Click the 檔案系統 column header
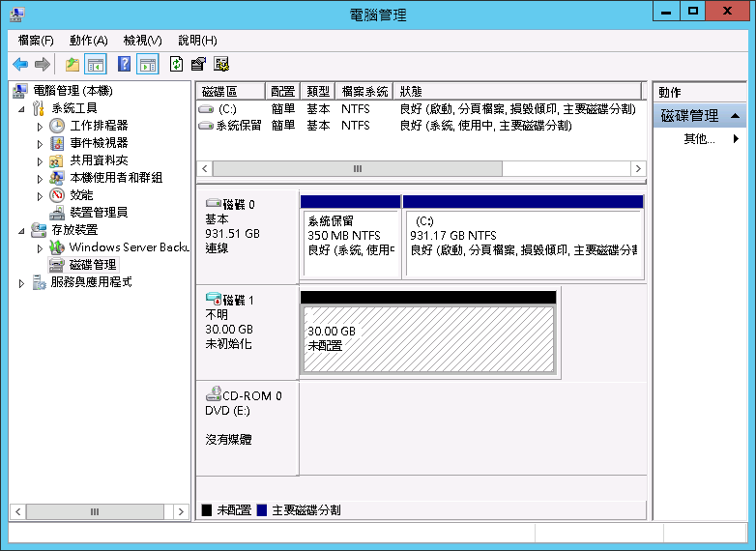756x551 pixels. [x=364, y=91]
